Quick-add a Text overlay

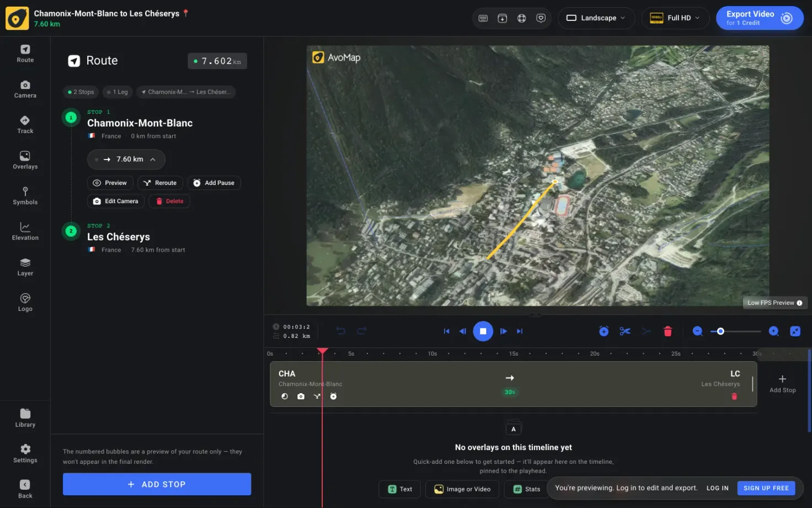point(400,489)
